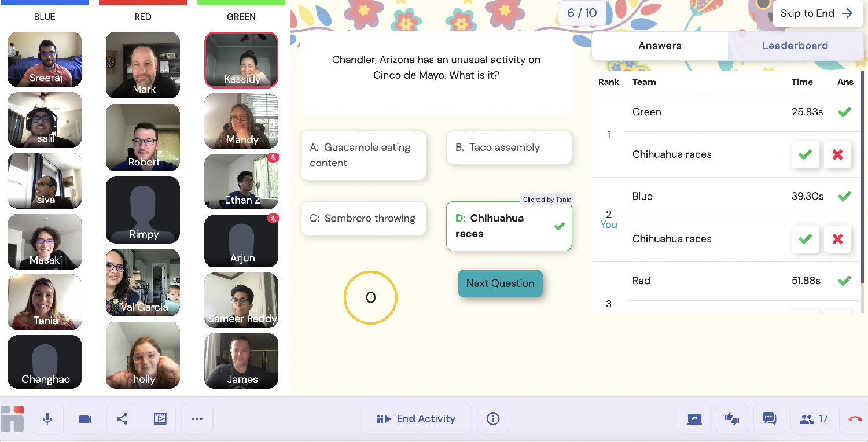Switch to the Leaderboard tab
This screenshot has width=868, height=442.
(795, 46)
